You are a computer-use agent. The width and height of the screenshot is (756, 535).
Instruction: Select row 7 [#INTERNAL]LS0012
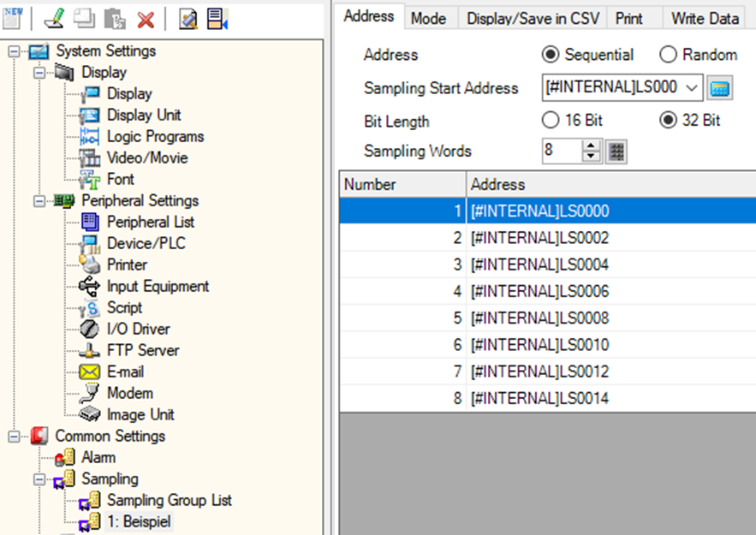[x=548, y=372]
